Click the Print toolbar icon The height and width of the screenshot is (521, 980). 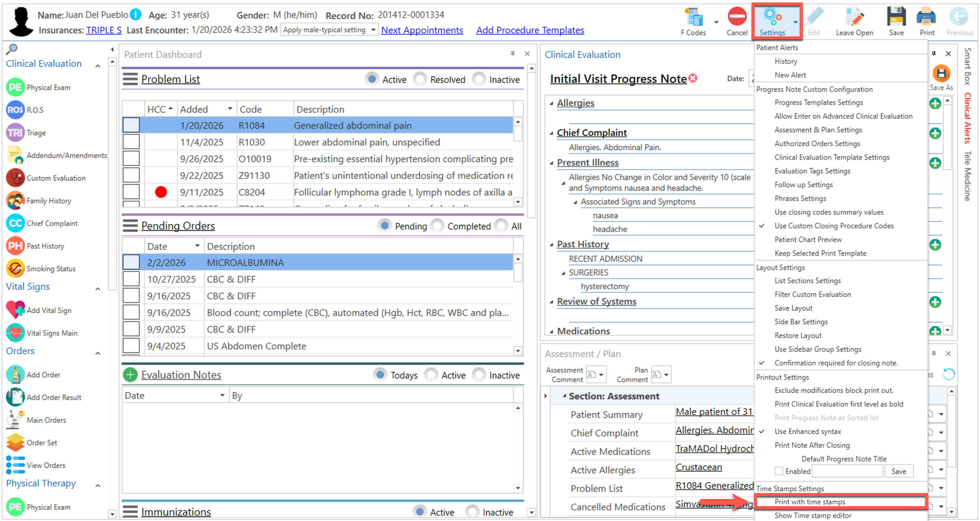click(x=926, y=17)
